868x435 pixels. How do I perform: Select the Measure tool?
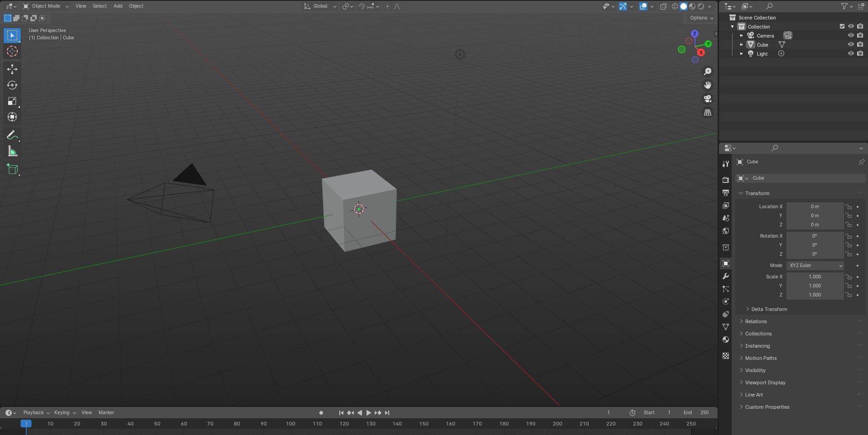12,152
